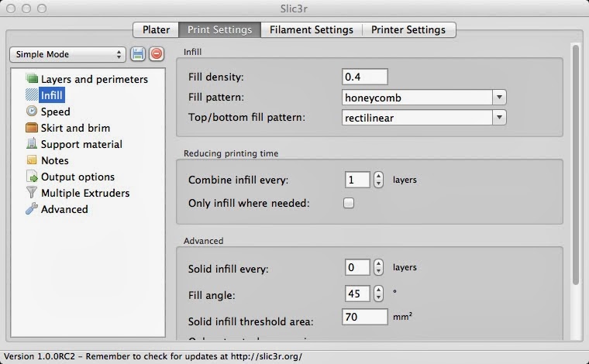The image size is (589, 364).
Task: Click the Slic3r window title
Action: point(294,9)
